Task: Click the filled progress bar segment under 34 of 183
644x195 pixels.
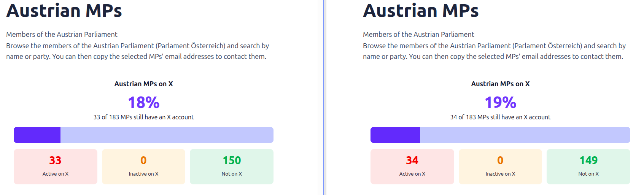Action: 395,135
